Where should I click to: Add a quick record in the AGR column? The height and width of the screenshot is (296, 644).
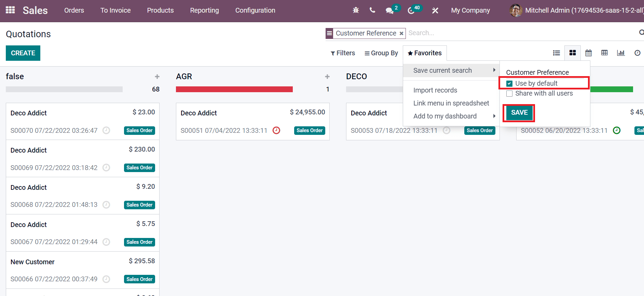tap(327, 76)
